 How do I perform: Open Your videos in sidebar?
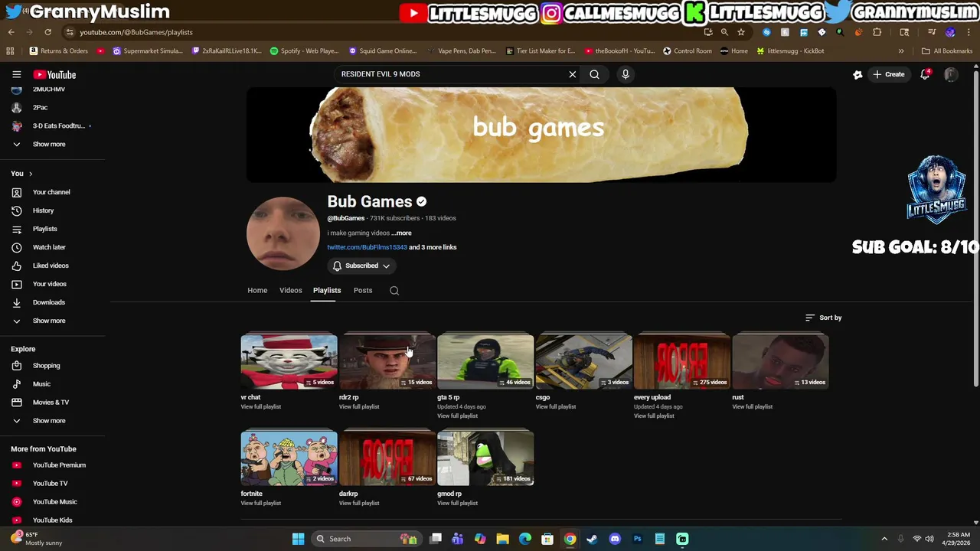(50, 284)
